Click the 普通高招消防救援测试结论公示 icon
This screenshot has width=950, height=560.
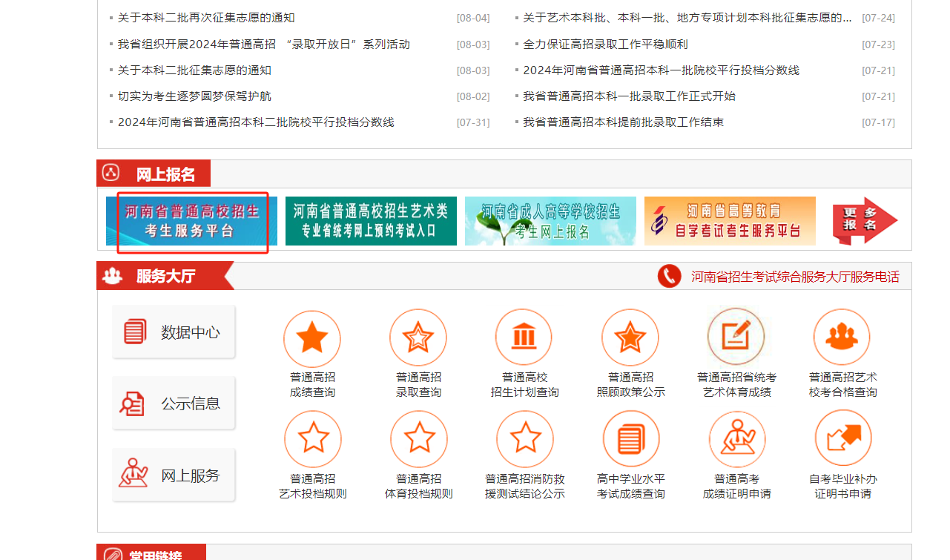[x=524, y=439]
